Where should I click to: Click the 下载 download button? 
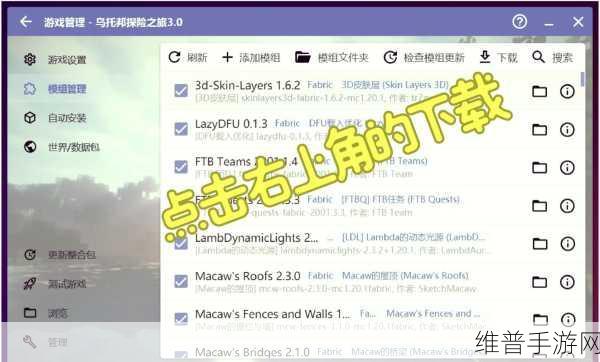498,57
